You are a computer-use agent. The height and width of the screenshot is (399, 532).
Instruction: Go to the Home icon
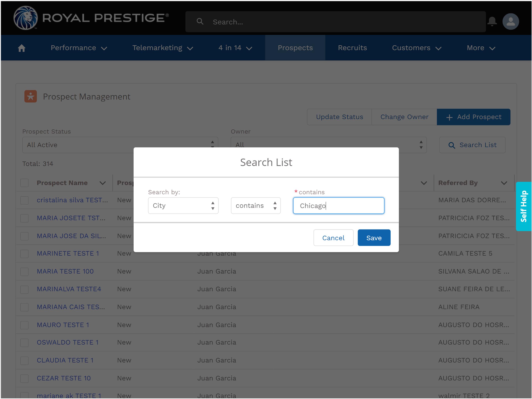tap(22, 48)
